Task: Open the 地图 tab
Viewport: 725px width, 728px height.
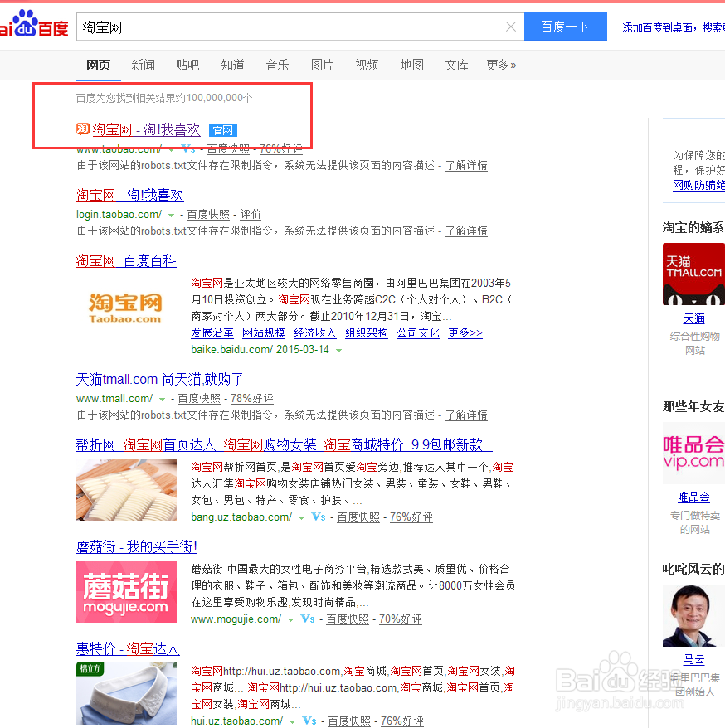Action: click(x=411, y=65)
